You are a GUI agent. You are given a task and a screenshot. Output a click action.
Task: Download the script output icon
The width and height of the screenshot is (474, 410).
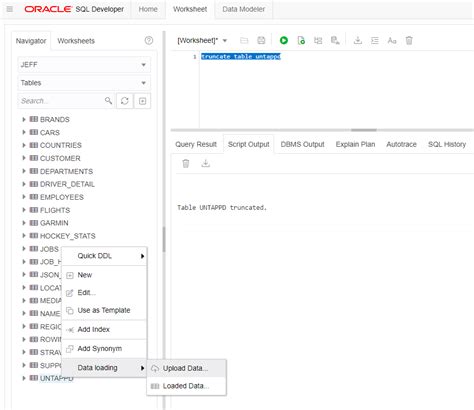point(206,163)
